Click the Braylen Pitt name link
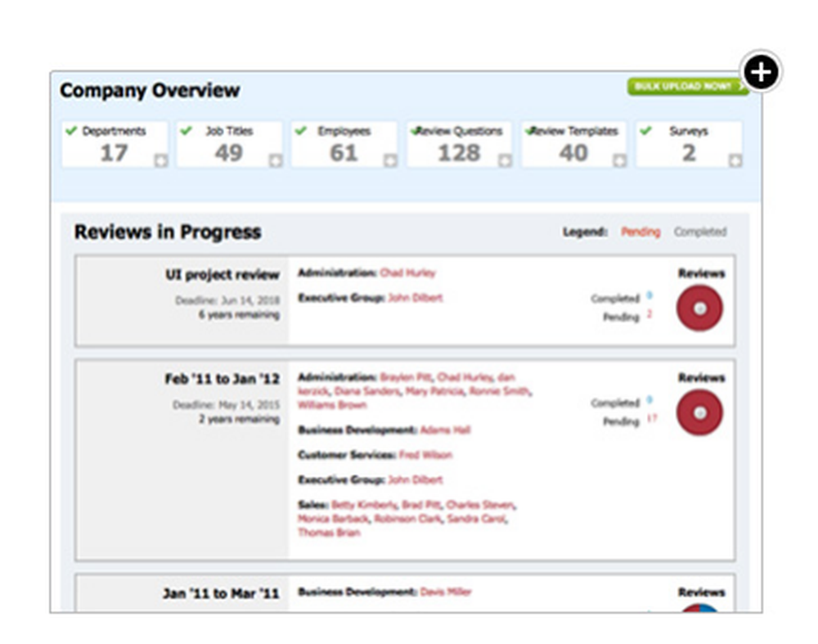The image size is (818, 644). click(406, 377)
